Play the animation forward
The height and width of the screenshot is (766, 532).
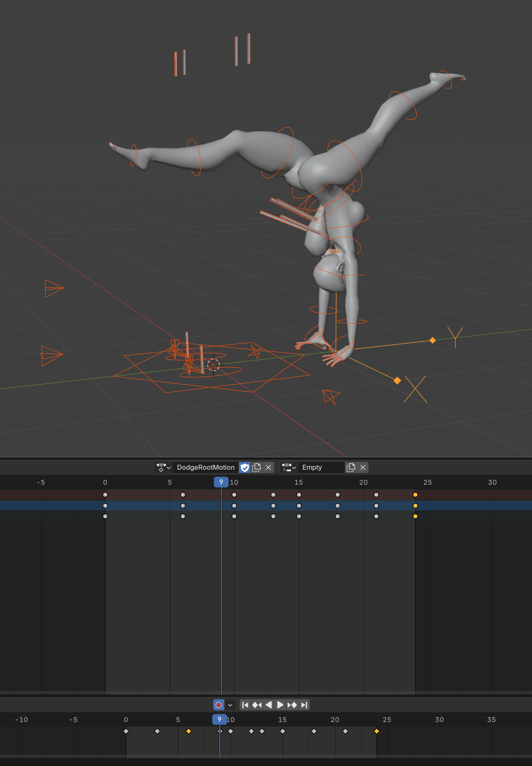(x=280, y=705)
